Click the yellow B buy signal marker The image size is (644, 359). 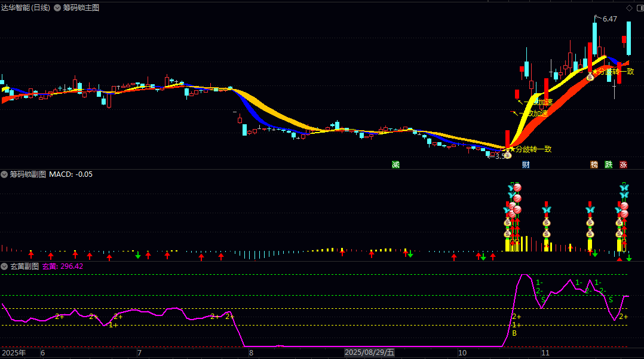pos(514,333)
